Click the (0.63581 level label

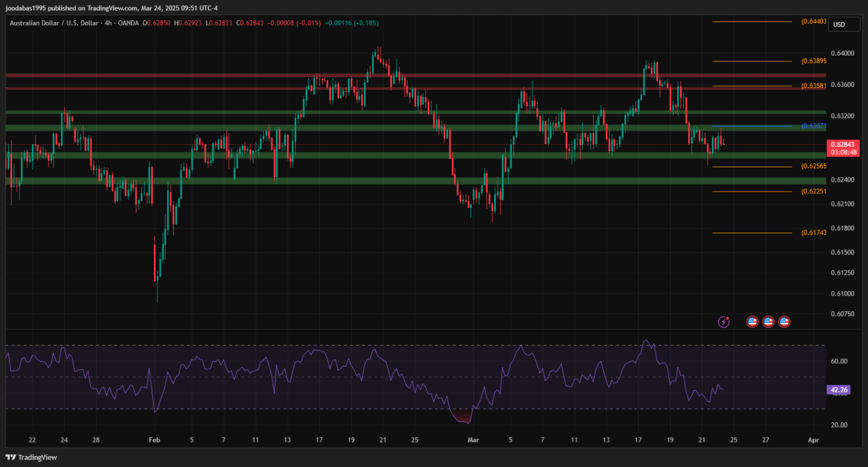point(813,86)
